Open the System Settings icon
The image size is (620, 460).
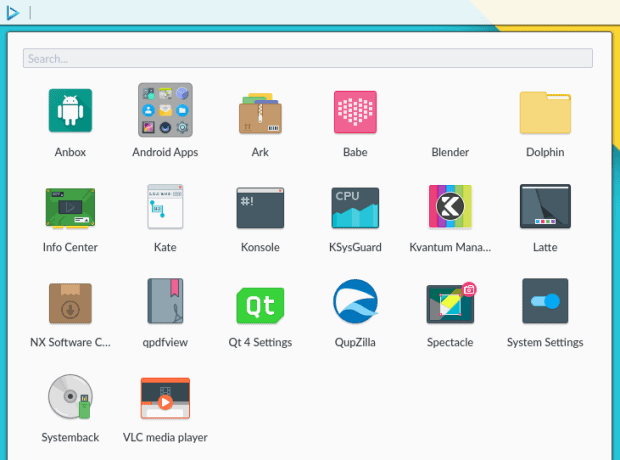coord(545,301)
